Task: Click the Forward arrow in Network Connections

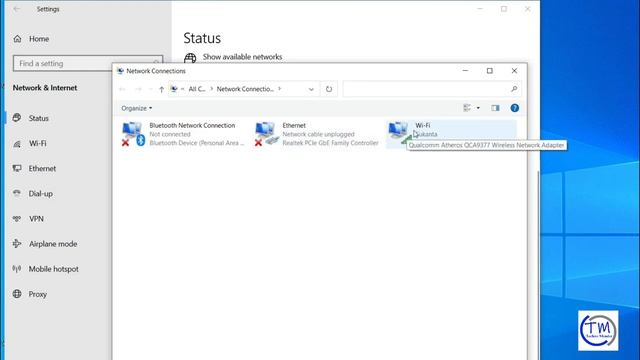Action: tap(138, 89)
